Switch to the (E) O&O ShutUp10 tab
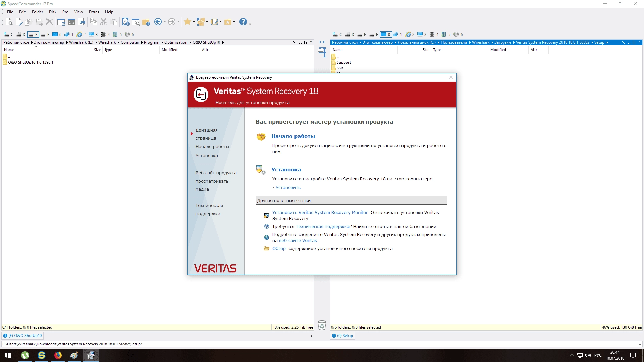The width and height of the screenshot is (644, 362). tap(22, 336)
